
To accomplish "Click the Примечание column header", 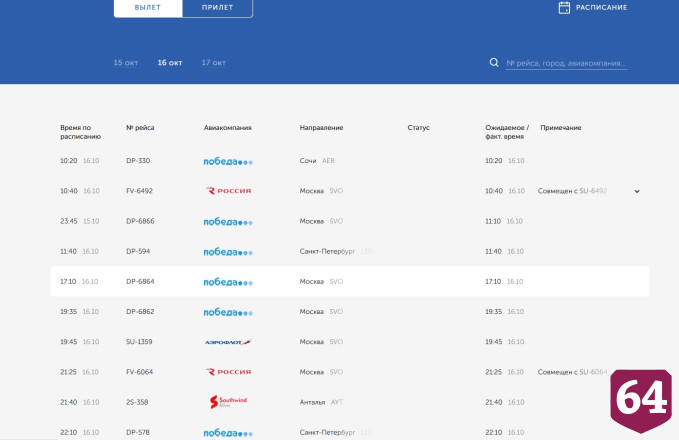I will 561,128.
